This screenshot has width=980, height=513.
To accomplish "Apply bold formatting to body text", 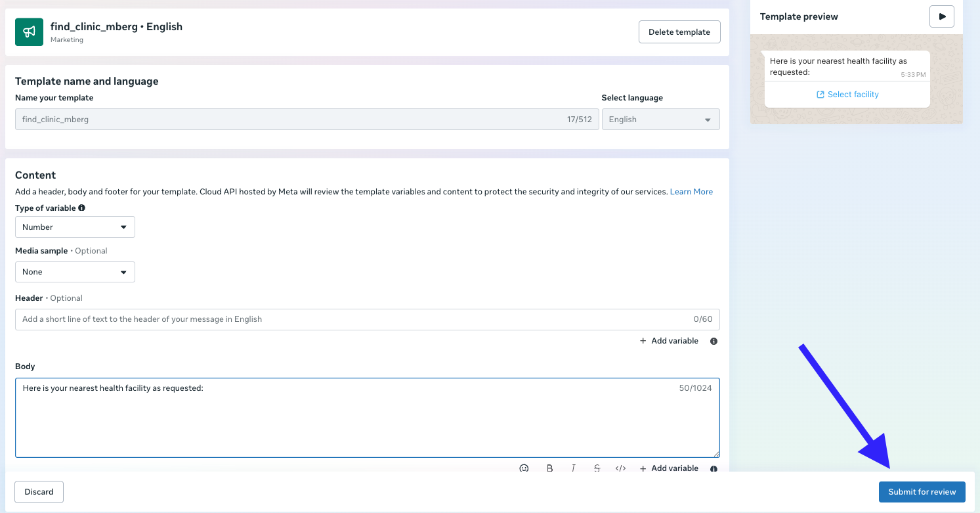I will (549, 468).
